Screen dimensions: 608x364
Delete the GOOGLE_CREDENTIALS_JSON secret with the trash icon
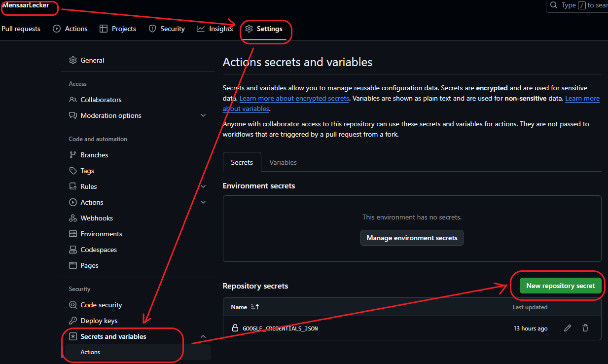[x=585, y=328]
